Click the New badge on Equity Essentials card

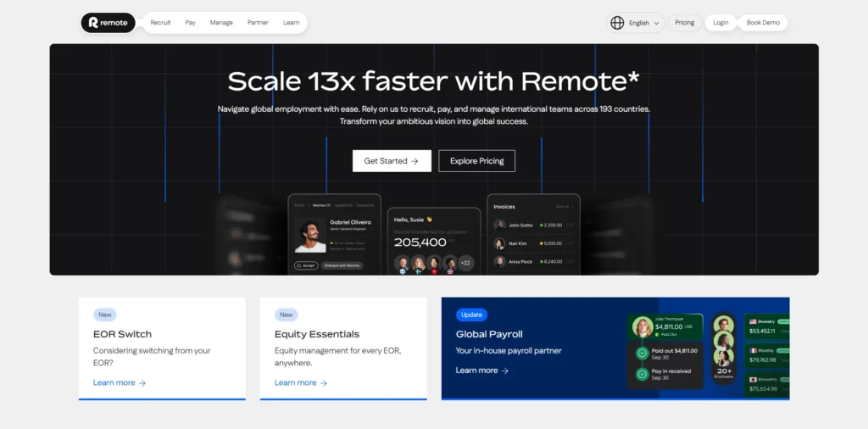coord(287,315)
